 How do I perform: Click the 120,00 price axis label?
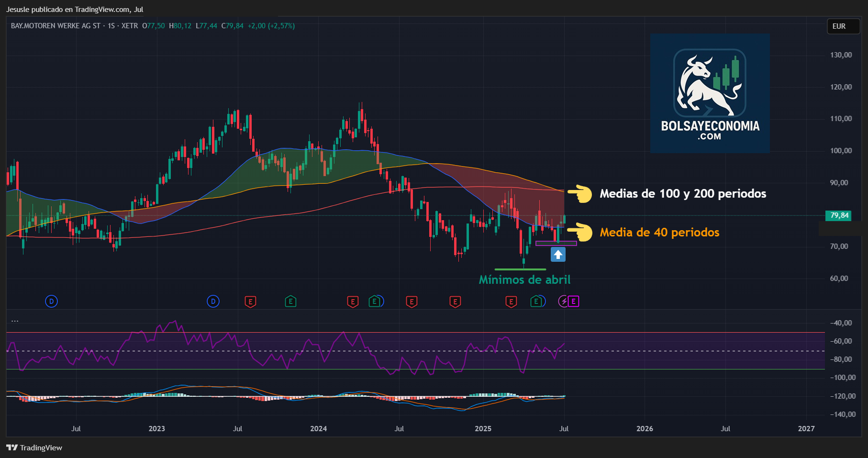841,87
